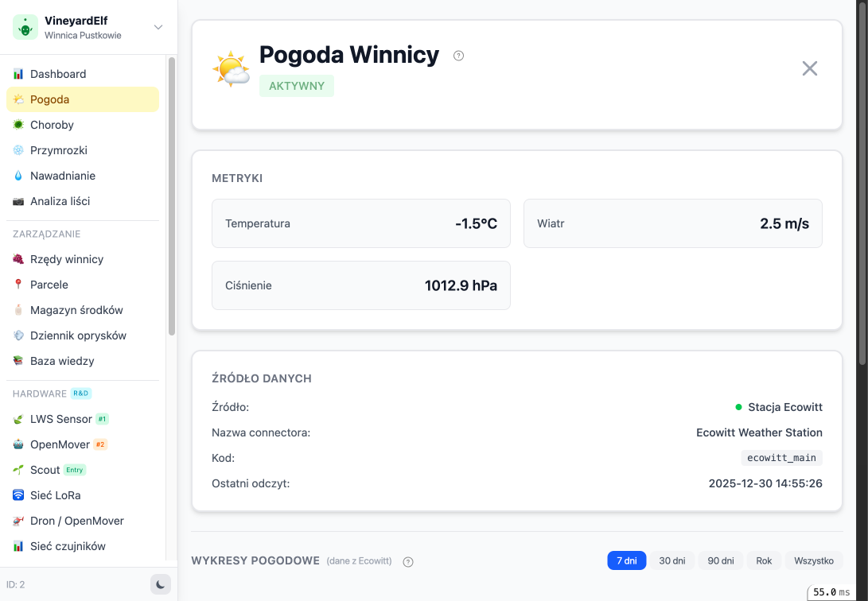Open help icon next to Wykresy pogodowe
This screenshot has height=601, width=868.
(408, 562)
